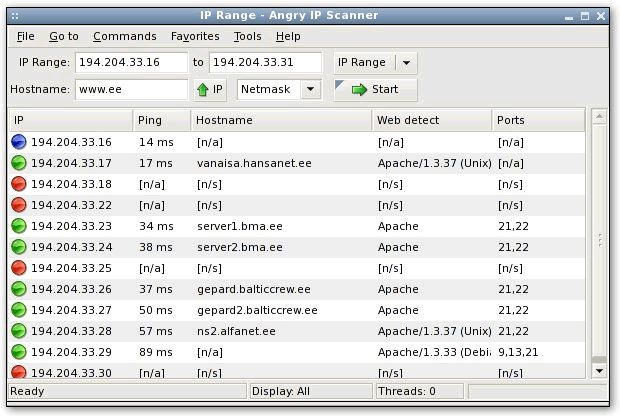Open the Tools menu
This screenshot has width=620, height=416.
(x=247, y=36)
